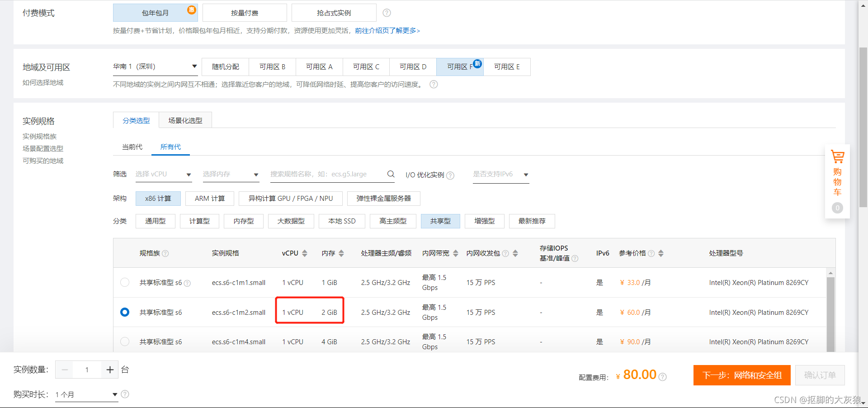Sort table by 内网带宽 arrows
This screenshot has height=408, width=868.
tap(456, 253)
